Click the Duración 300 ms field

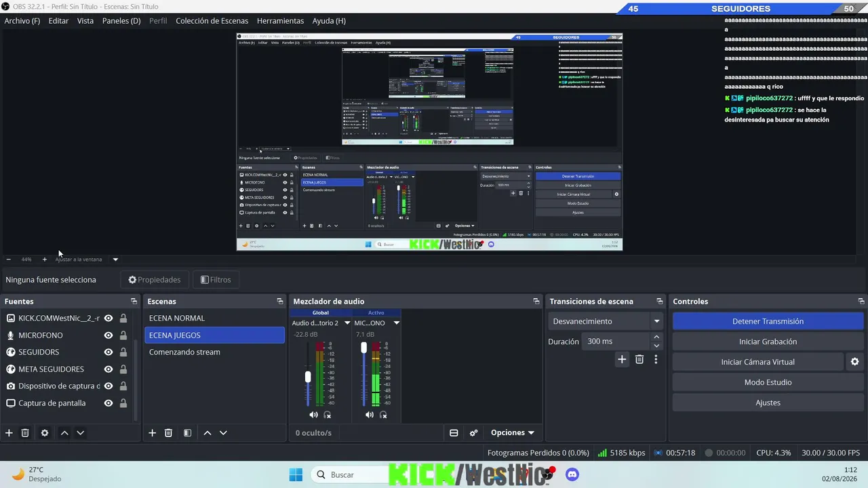point(616,342)
